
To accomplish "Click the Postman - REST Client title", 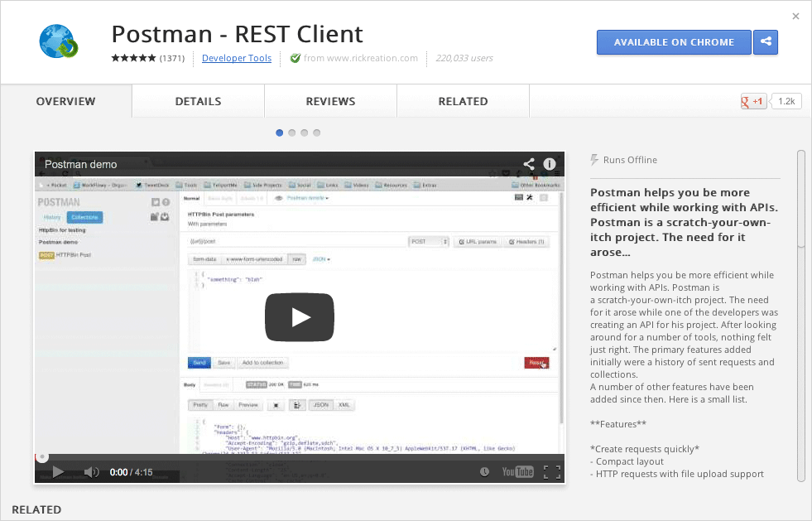I will point(238,34).
